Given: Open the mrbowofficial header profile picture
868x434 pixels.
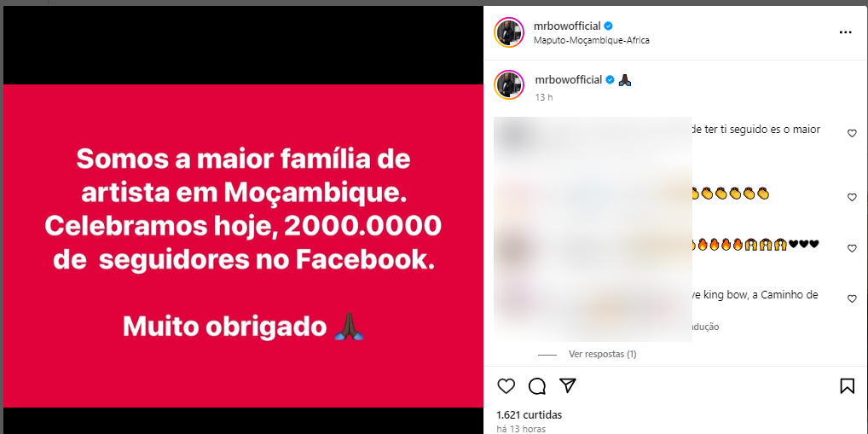Looking at the screenshot, I should coord(509,32).
